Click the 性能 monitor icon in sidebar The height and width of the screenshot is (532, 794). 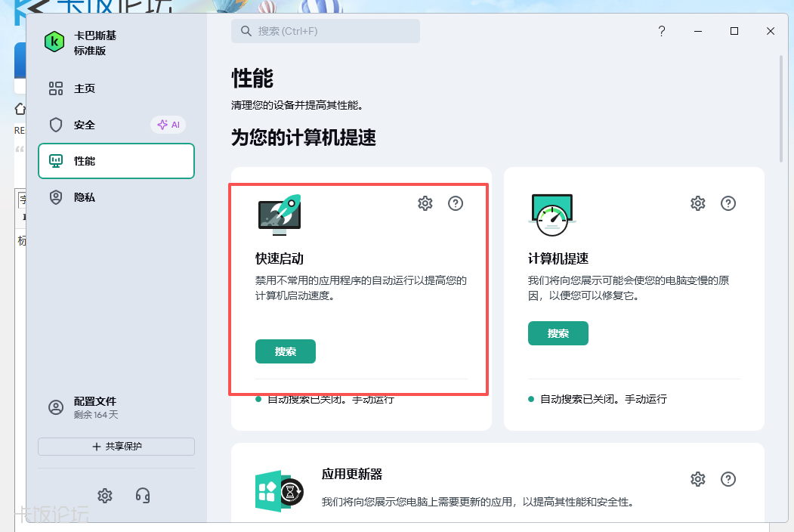point(56,161)
